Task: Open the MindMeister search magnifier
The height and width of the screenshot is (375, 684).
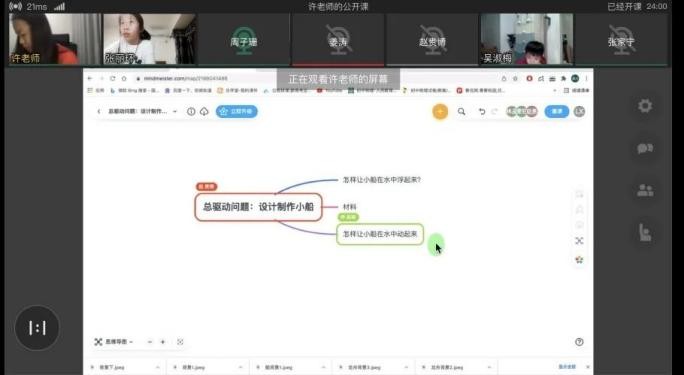Action: point(462,112)
